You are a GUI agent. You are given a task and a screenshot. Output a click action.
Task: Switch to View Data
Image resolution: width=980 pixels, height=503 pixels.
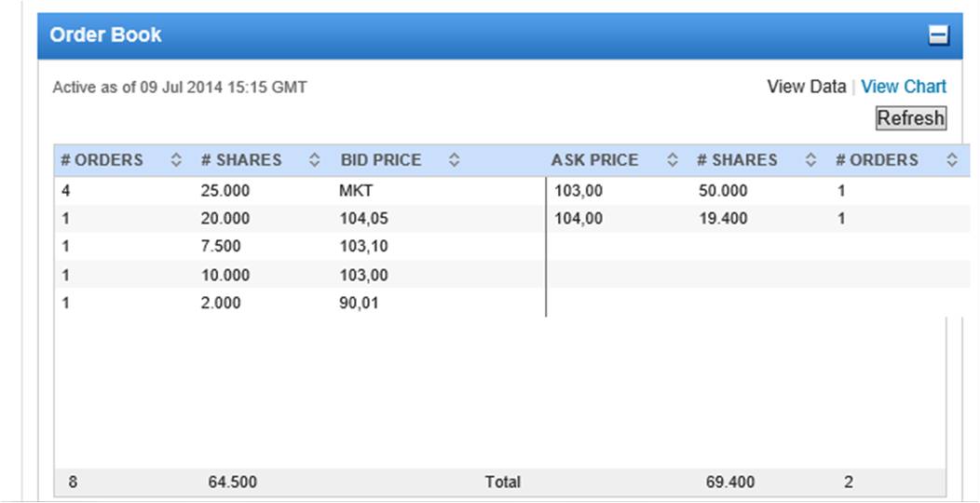(x=806, y=87)
